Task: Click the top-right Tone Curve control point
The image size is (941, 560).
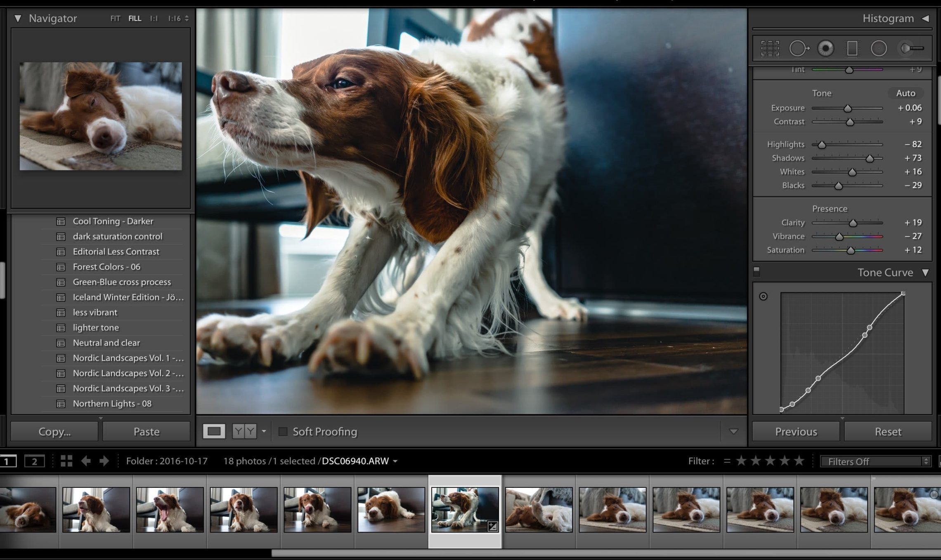Action: (x=903, y=294)
